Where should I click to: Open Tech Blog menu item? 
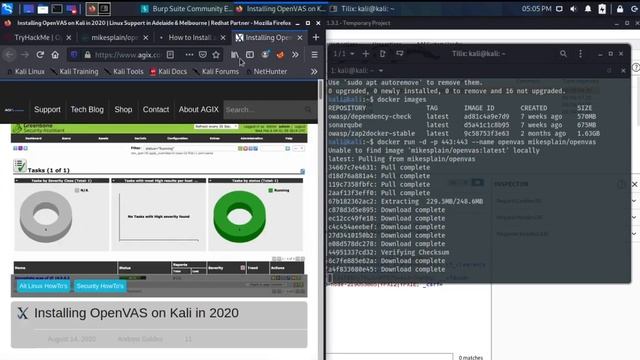[87, 109]
